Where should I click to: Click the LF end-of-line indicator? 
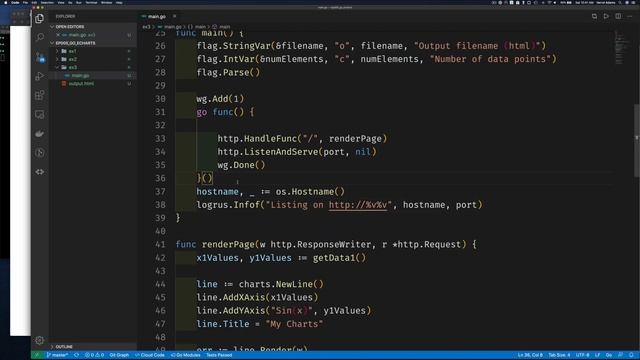pyautogui.click(x=598, y=355)
